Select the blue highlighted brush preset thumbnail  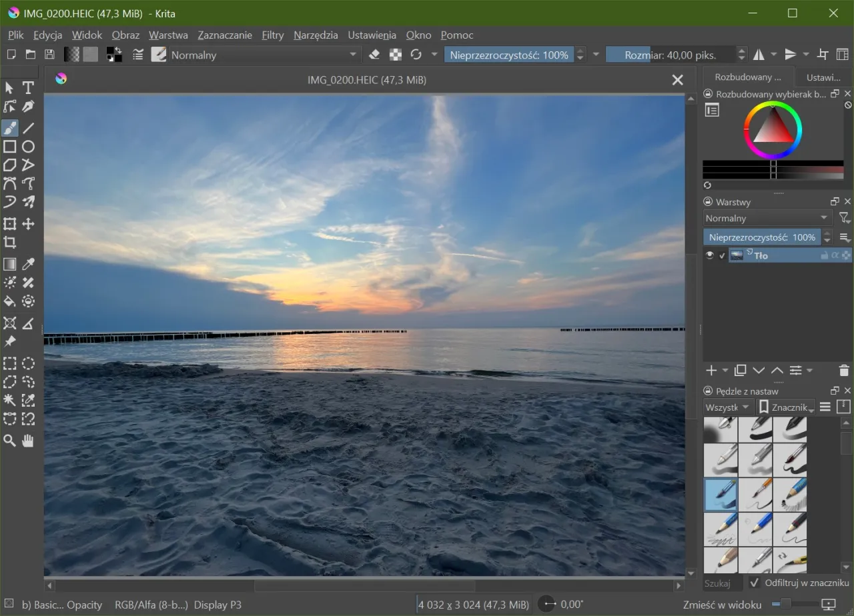pyautogui.click(x=721, y=495)
